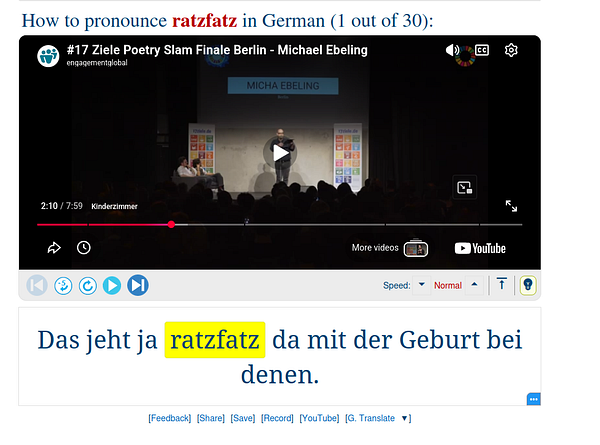Click the 2:10 / 7:59 time display
The width and height of the screenshot is (600, 445).
pyautogui.click(x=62, y=206)
